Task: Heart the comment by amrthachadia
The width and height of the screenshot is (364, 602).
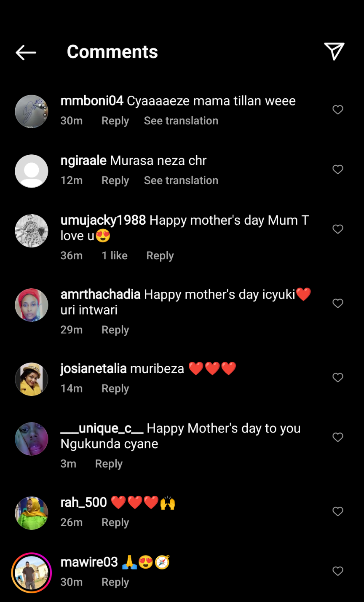Action: click(338, 304)
